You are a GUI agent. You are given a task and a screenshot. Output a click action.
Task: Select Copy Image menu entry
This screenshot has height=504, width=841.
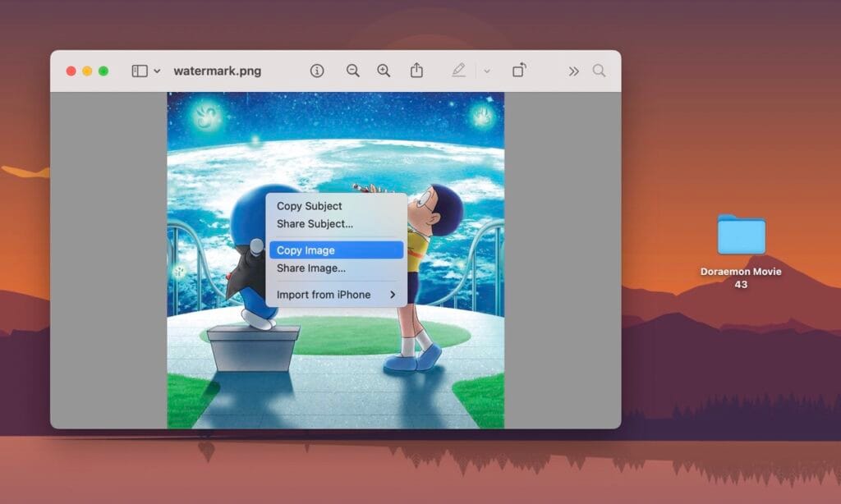pos(336,250)
